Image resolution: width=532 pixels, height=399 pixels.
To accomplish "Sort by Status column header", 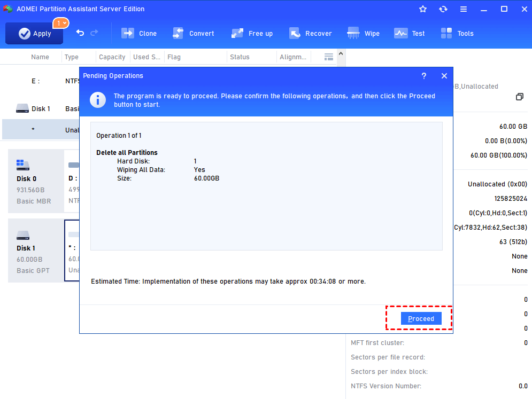I will (240, 57).
